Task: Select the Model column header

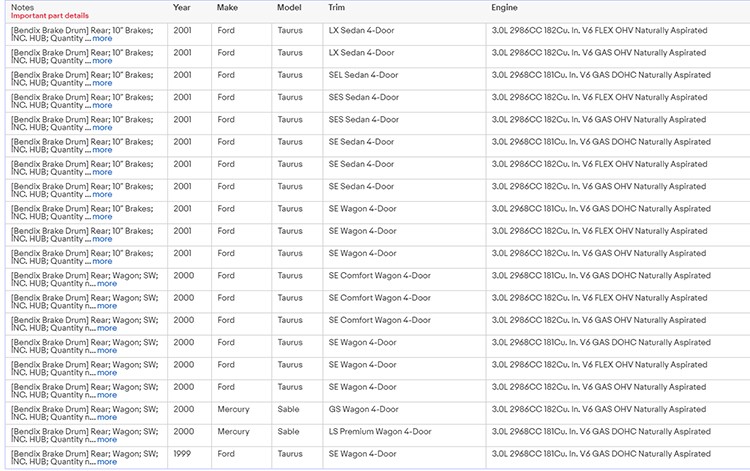Action: [290, 7]
